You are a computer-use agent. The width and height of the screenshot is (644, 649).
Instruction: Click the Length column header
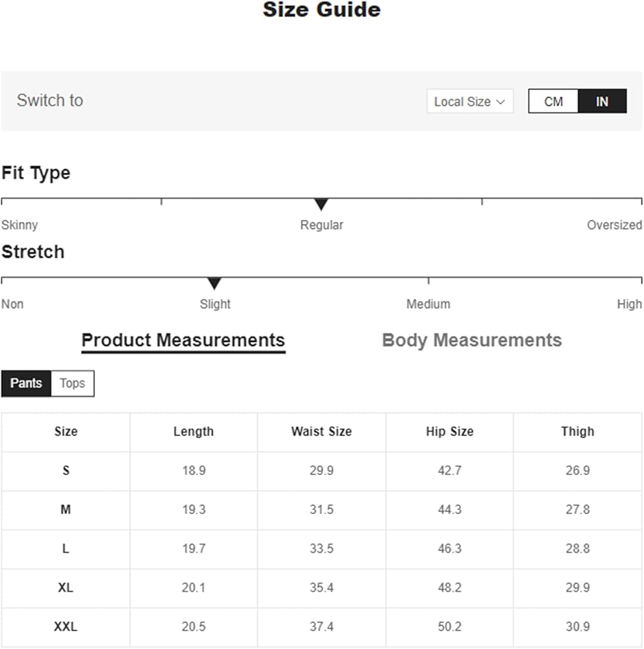pyautogui.click(x=193, y=432)
